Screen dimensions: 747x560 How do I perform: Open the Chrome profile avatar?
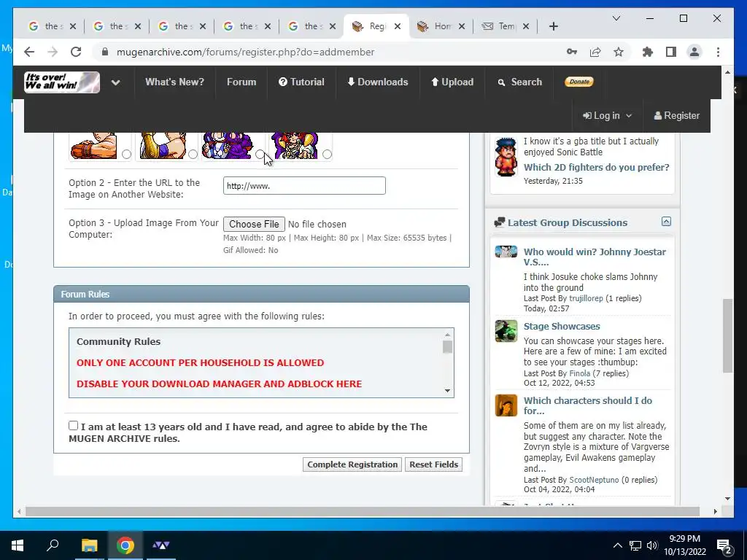694,52
